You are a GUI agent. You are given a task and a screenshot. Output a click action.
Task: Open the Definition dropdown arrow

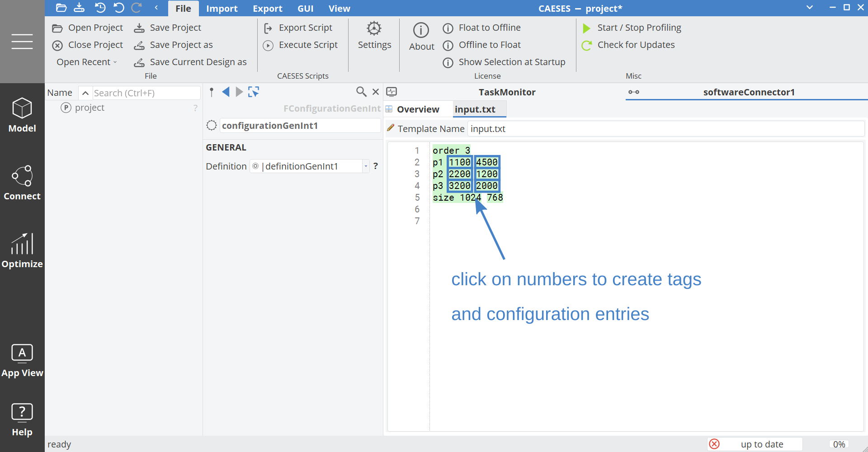366,166
